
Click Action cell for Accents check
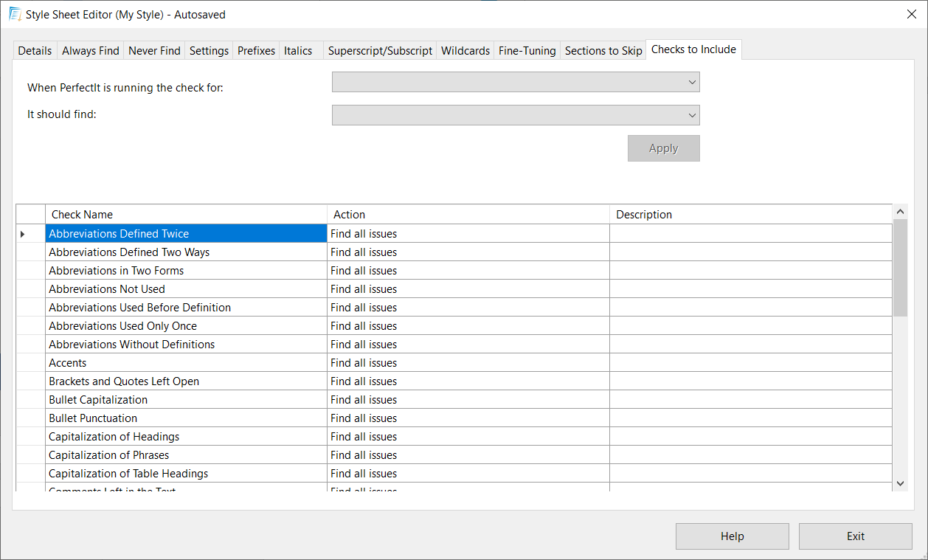[x=468, y=363]
